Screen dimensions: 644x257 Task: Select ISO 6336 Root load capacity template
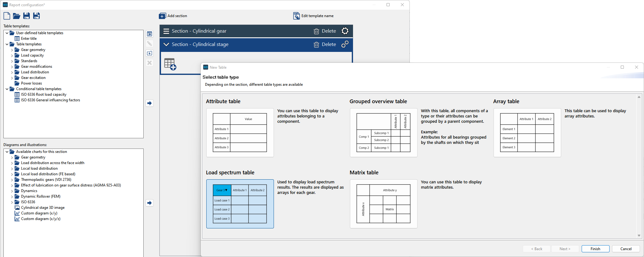pyautogui.click(x=44, y=94)
